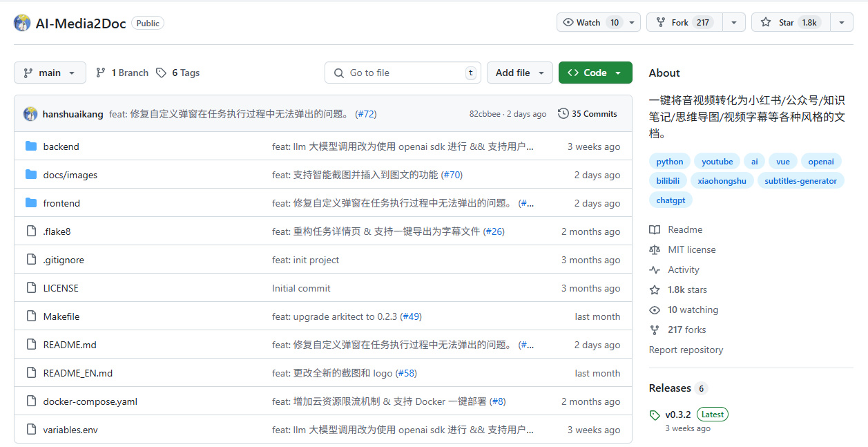The height and width of the screenshot is (447, 868).
Task: Expand the Fork options dropdown arrow
Action: pyautogui.click(x=734, y=22)
